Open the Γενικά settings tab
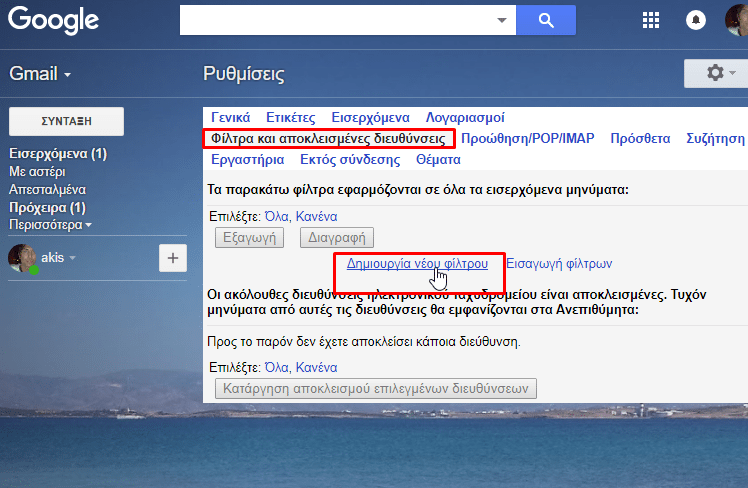Image resolution: width=748 pixels, height=488 pixels. pos(230,118)
